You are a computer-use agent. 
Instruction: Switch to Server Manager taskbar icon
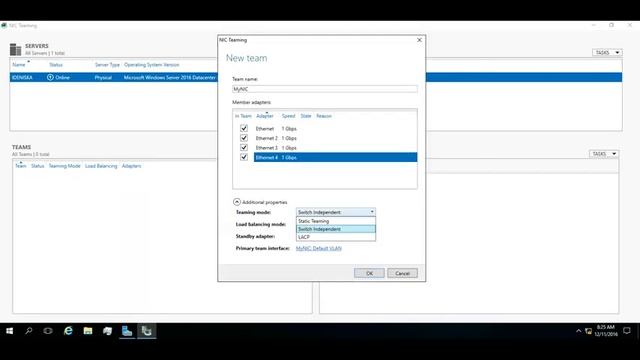coord(127,331)
